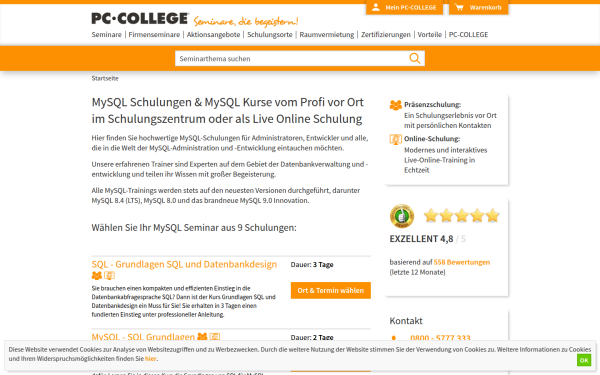Click phone number 0800 - 5777 333

coord(440,338)
